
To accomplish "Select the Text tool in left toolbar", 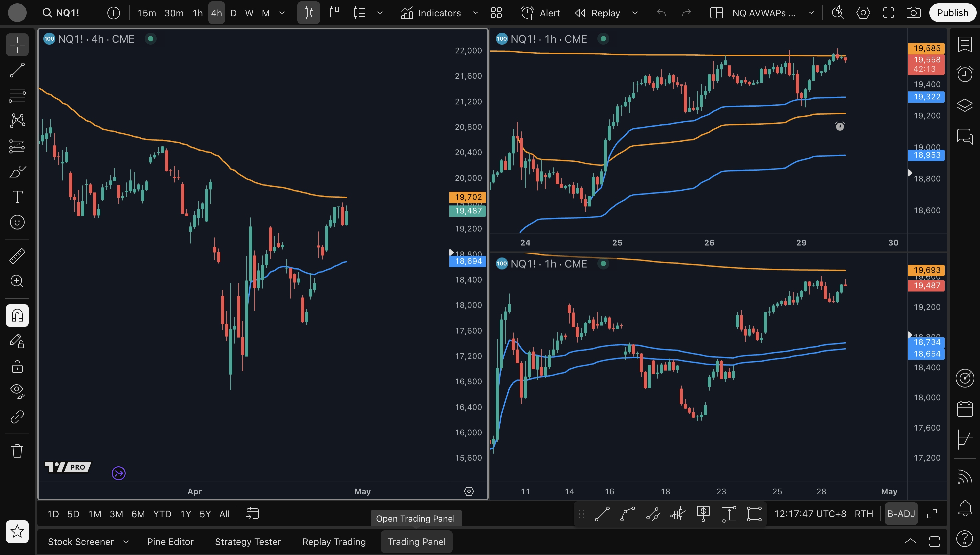I will click(17, 197).
